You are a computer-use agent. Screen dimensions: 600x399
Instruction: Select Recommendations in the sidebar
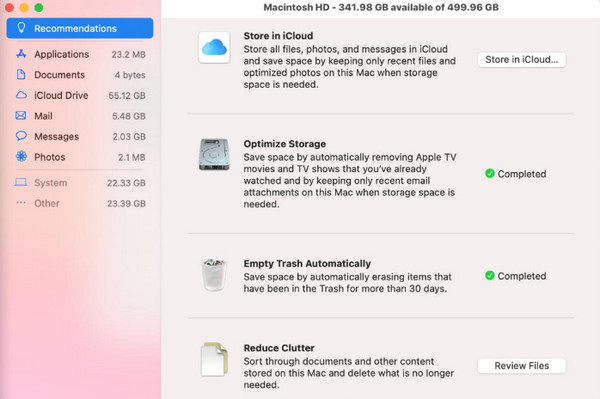[x=80, y=28]
